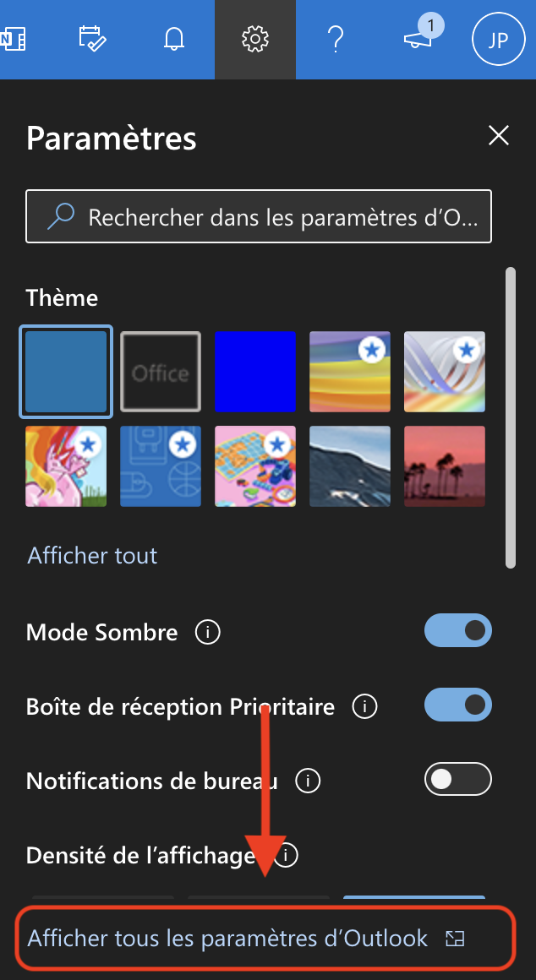The image size is (536, 980).
Task: Open the Help question mark icon
Action: 336,39
